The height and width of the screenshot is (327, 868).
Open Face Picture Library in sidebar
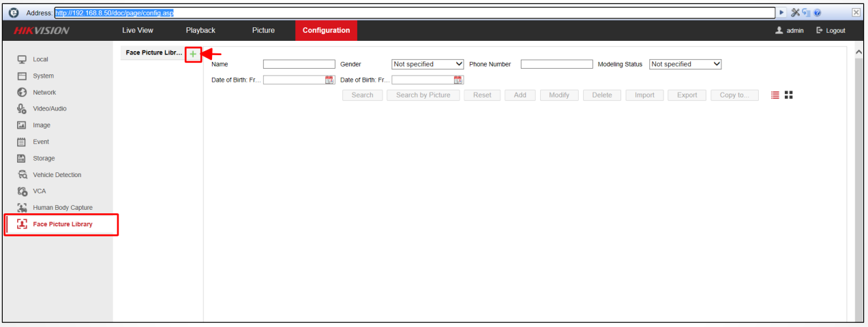[62, 224]
